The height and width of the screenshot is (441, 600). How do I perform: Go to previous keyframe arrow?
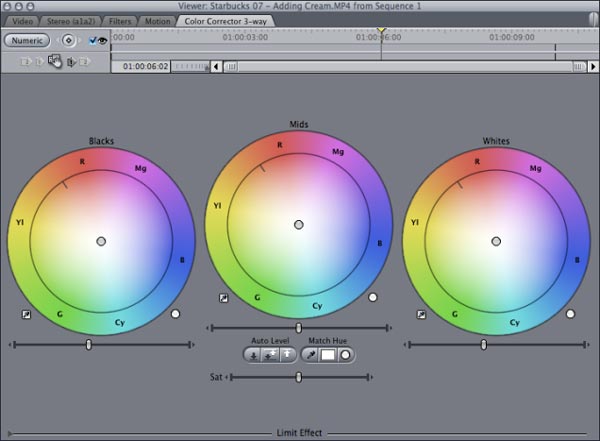(58, 40)
